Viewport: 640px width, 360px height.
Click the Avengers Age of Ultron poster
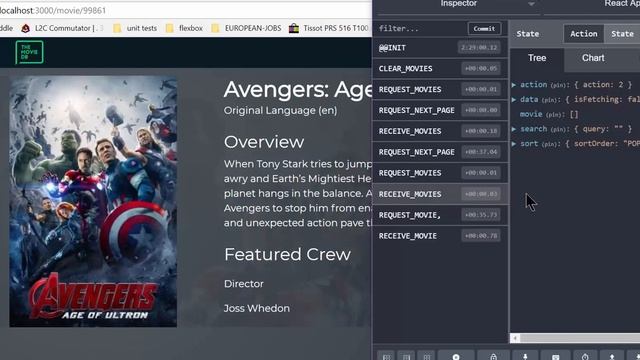tap(93, 201)
